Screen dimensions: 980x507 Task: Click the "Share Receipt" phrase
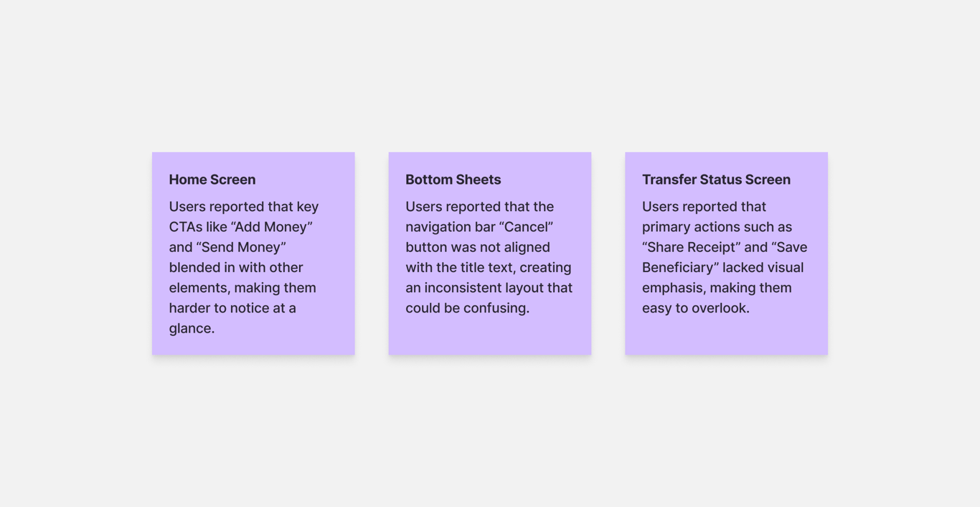[x=690, y=247]
